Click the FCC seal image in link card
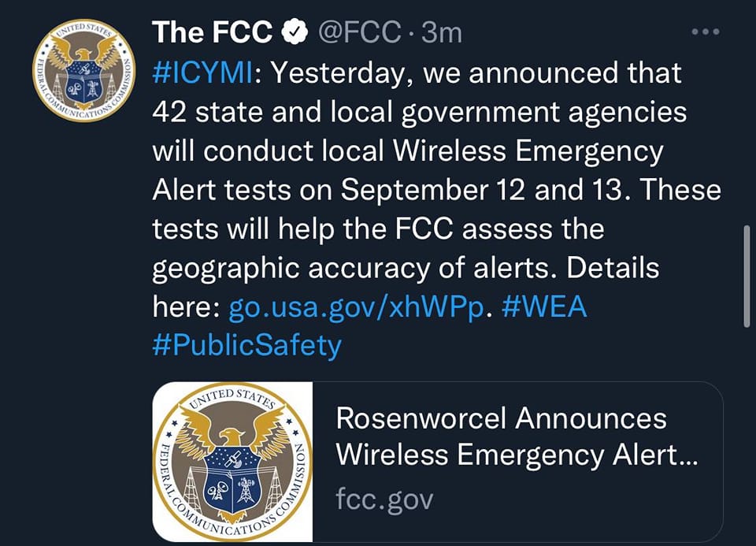The width and height of the screenshot is (756, 546). point(233,462)
